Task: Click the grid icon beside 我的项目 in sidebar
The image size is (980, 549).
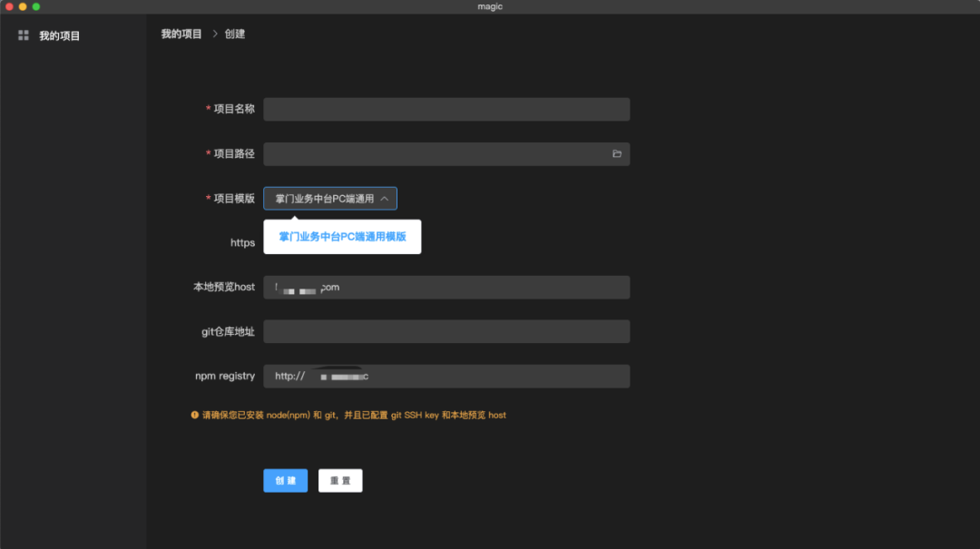Action: 23,34
